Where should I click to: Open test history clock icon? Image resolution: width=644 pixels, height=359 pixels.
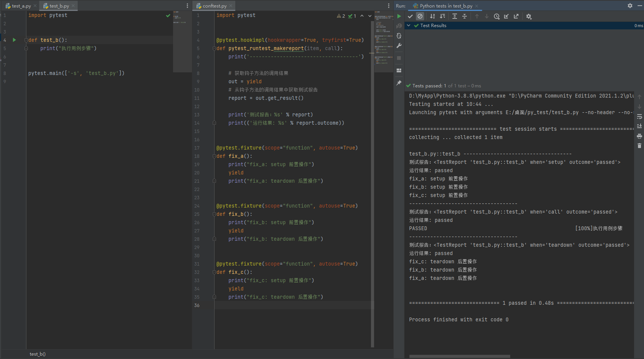(497, 16)
